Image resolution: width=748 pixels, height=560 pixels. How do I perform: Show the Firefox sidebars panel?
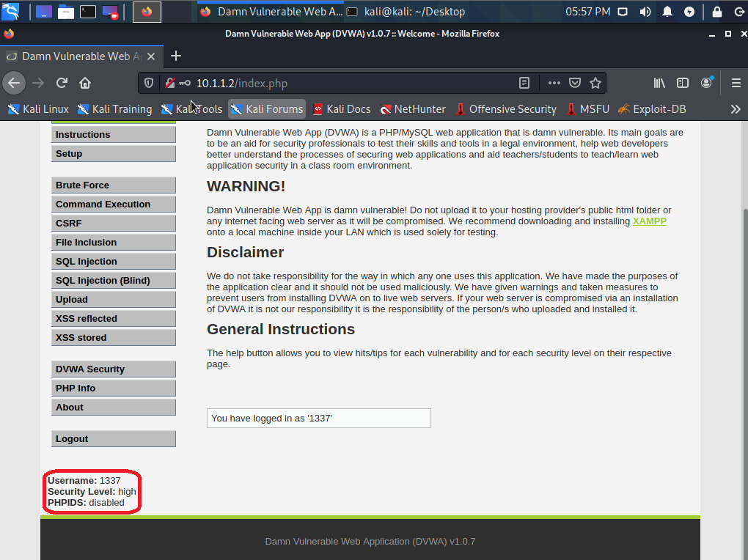683,83
